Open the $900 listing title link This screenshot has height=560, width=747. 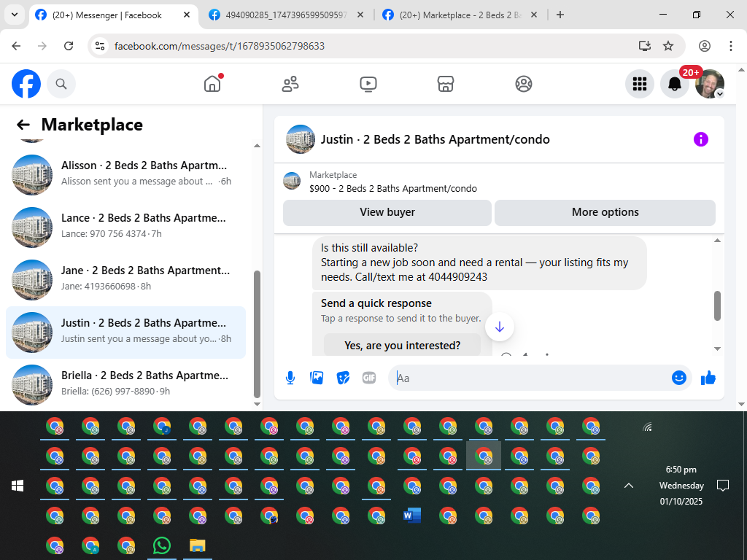393,189
